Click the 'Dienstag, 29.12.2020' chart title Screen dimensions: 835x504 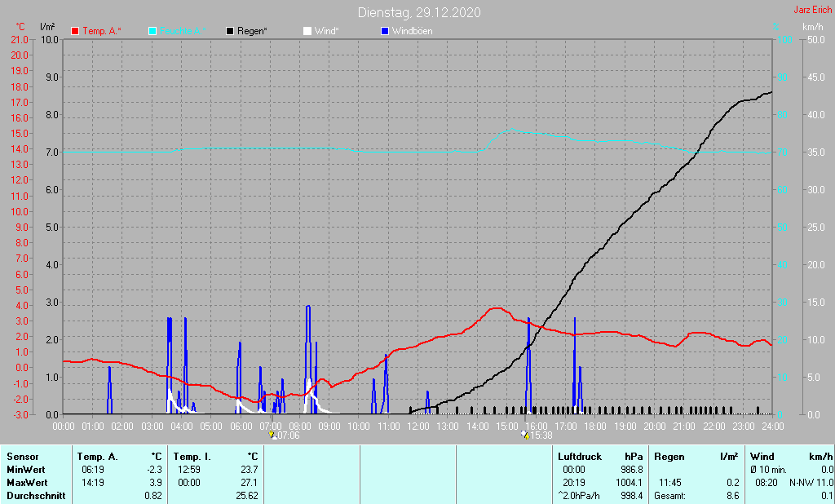point(419,12)
